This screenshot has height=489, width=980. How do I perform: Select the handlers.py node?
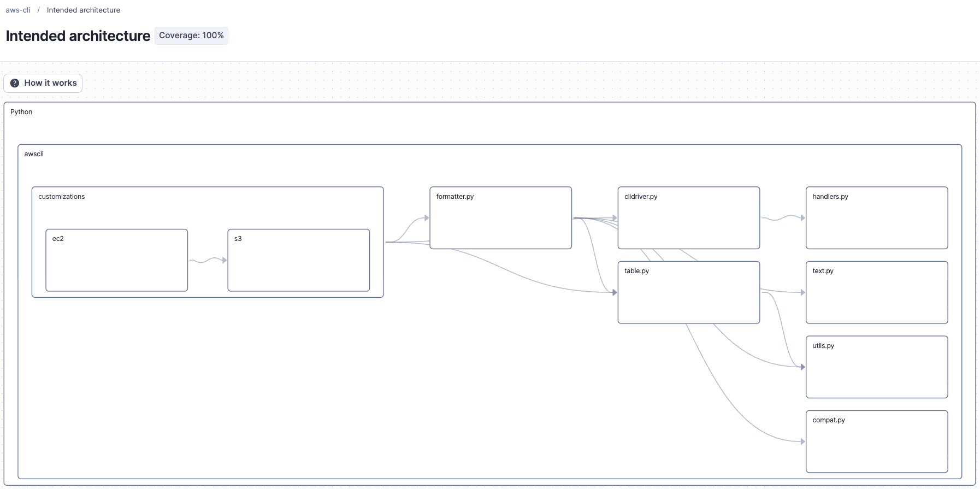(877, 218)
